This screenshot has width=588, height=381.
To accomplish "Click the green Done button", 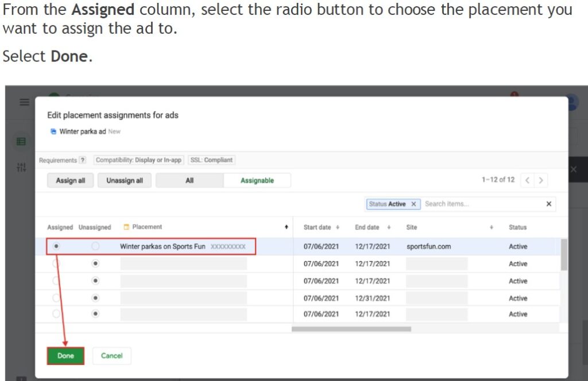I will coord(65,356).
